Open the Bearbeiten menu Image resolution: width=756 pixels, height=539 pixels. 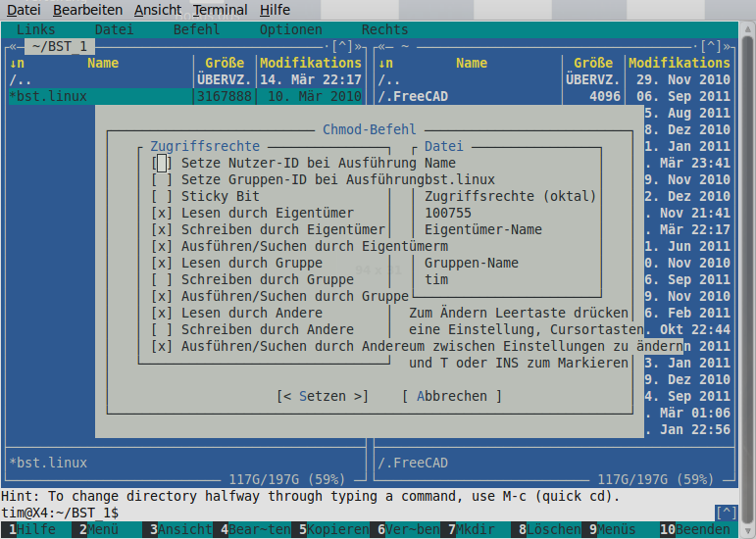(87, 10)
